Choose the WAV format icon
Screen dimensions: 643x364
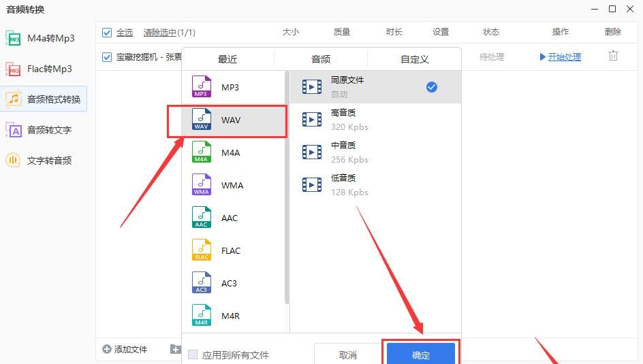click(202, 120)
